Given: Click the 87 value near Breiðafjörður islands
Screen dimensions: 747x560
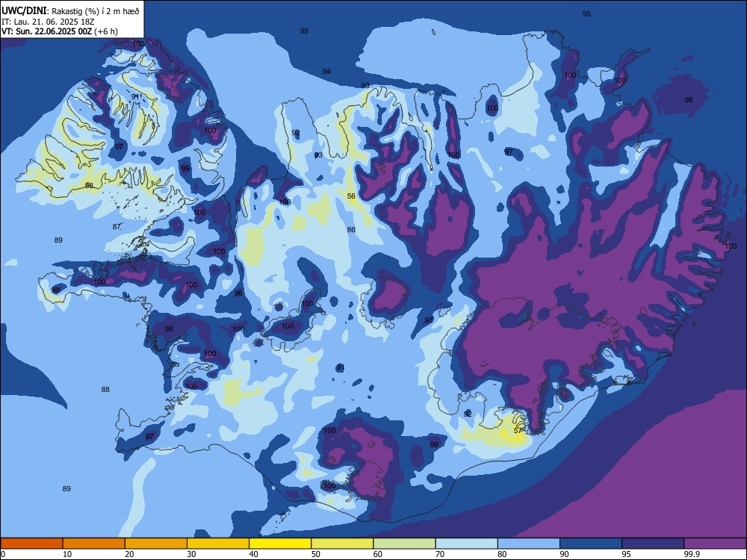Looking at the screenshot, I should (117, 227).
